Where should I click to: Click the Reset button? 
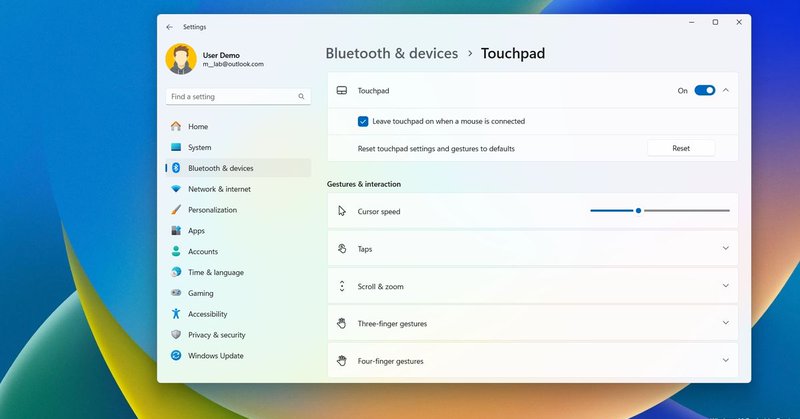pyautogui.click(x=681, y=148)
